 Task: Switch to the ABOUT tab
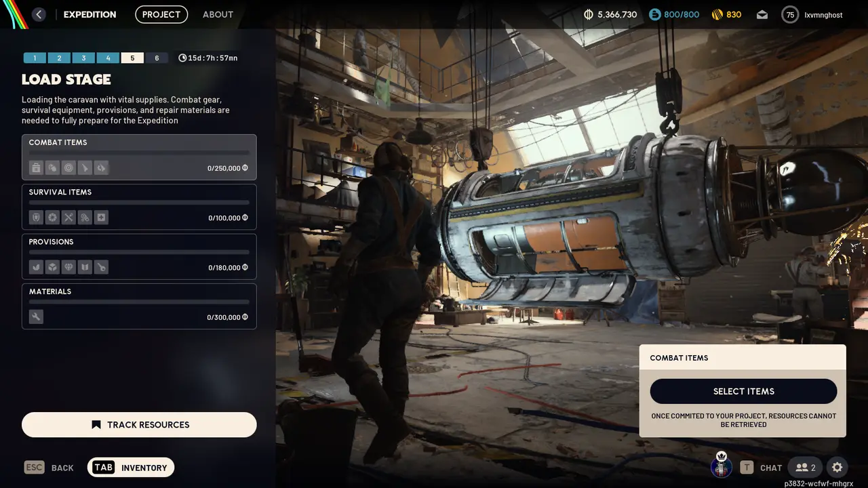(x=218, y=14)
